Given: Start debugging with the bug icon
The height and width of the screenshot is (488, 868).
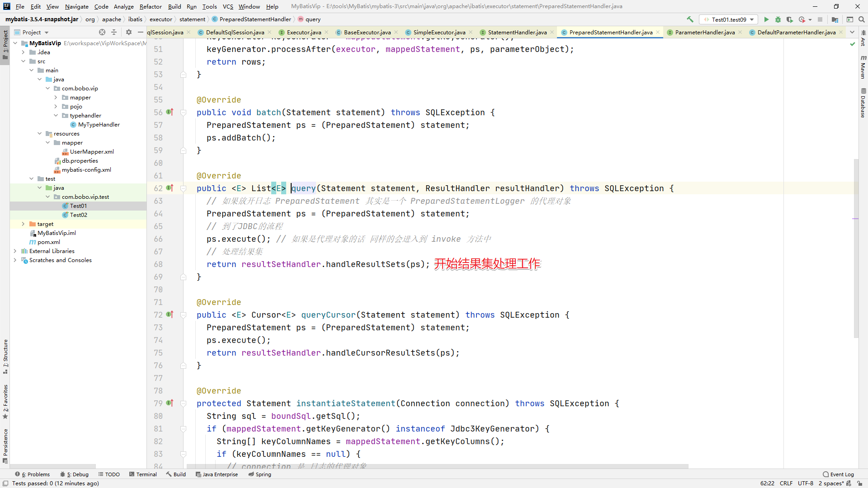Looking at the screenshot, I should (x=778, y=19).
